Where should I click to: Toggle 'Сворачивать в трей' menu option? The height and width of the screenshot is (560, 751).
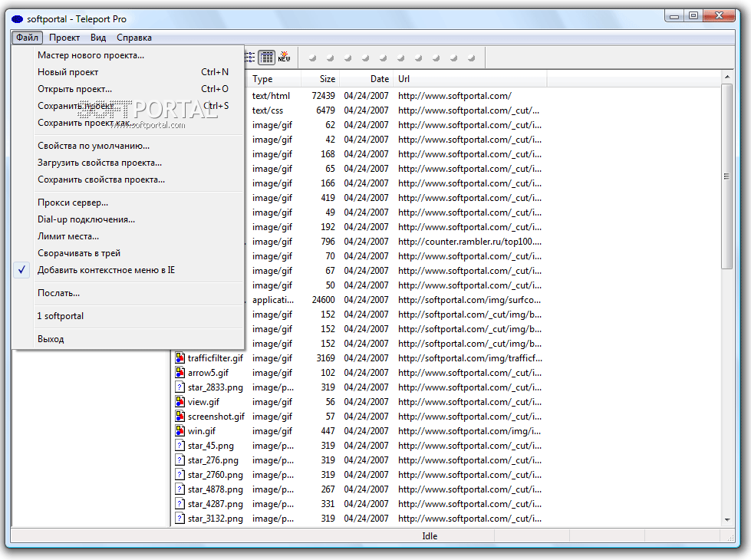click(x=128, y=253)
